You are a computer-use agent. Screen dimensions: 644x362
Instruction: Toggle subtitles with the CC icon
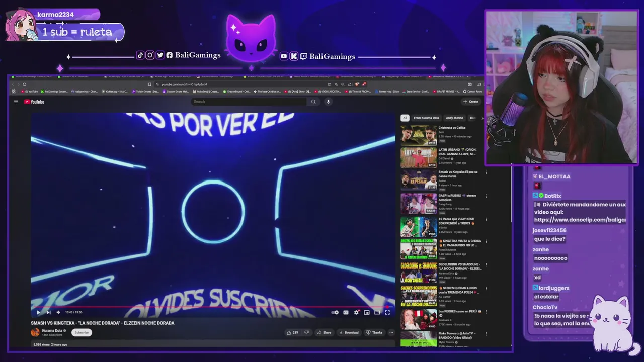[x=346, y=312]
